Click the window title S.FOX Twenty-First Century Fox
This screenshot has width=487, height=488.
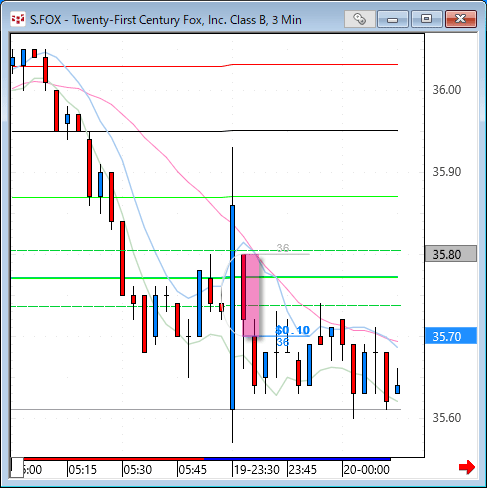pos(166,20)
